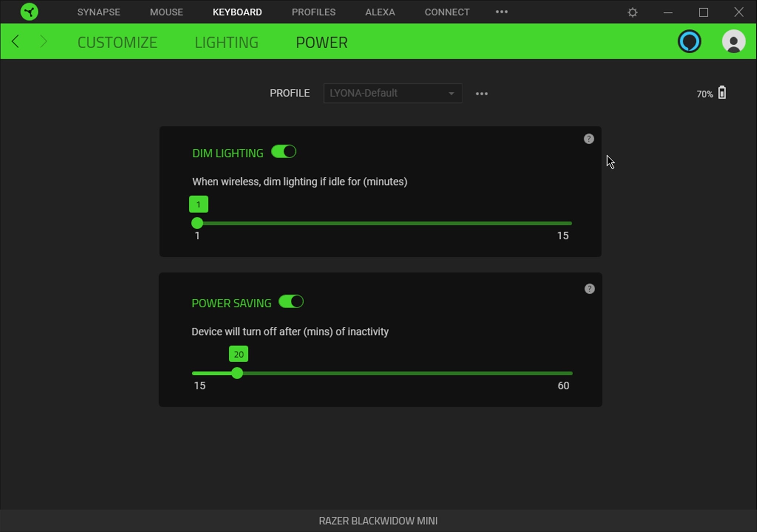The image size is (757, 532).
Task: Click the PROFILE label
Action: click(x=290, y=93)
